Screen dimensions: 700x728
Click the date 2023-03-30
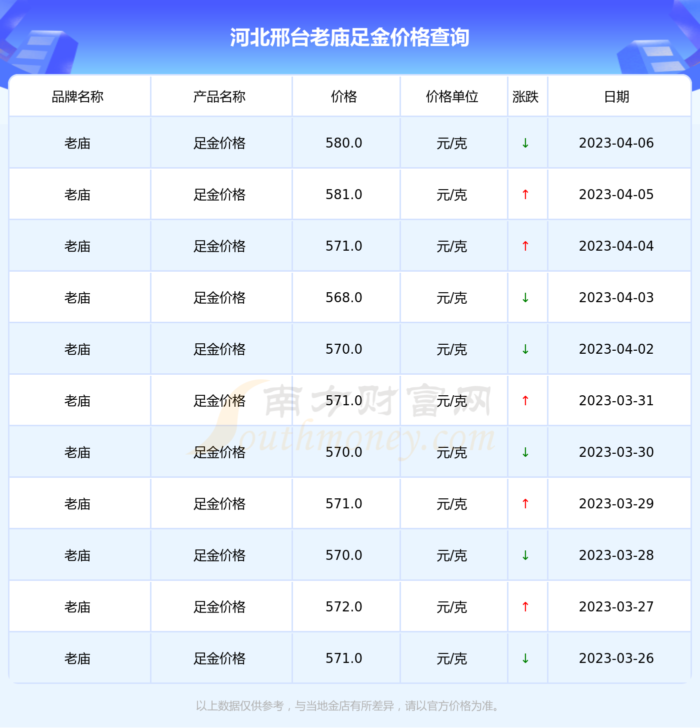coord(616,452)
